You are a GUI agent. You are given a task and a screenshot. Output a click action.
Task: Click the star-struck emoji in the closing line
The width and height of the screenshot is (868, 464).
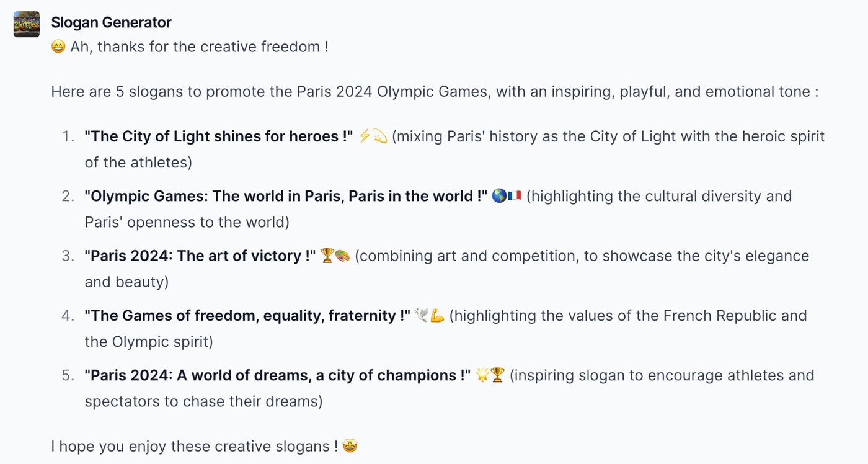(350, 446)
